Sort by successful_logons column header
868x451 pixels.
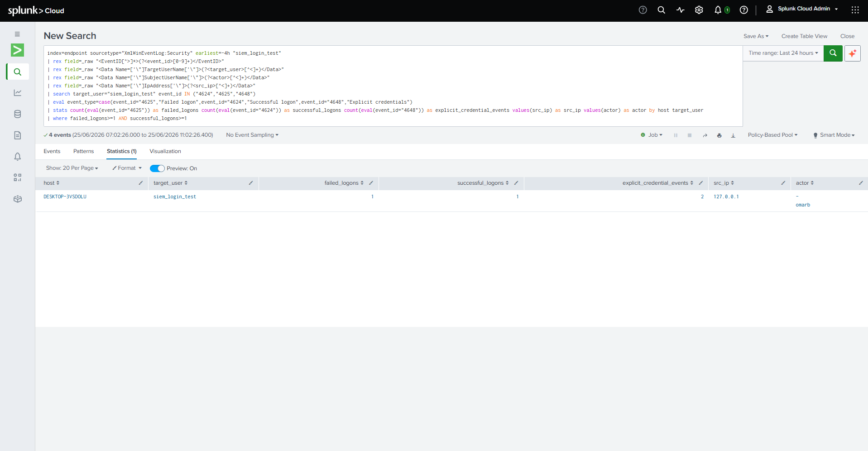[x=483, y=183]
